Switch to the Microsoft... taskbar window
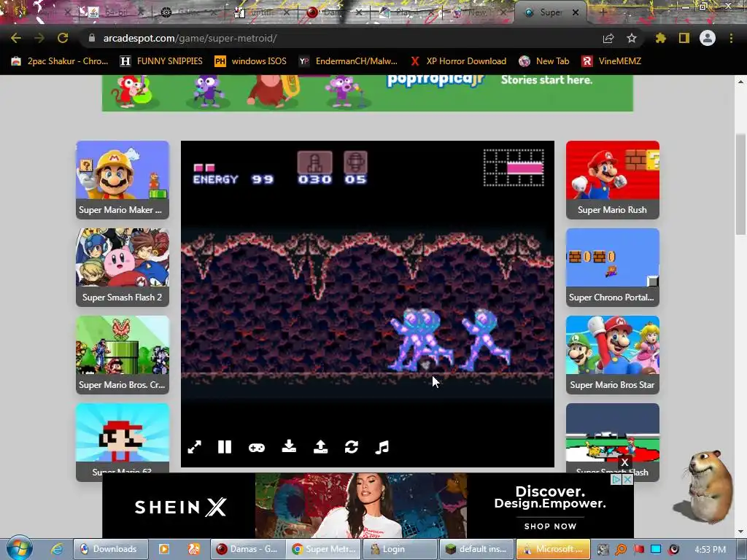 point(553,549)
